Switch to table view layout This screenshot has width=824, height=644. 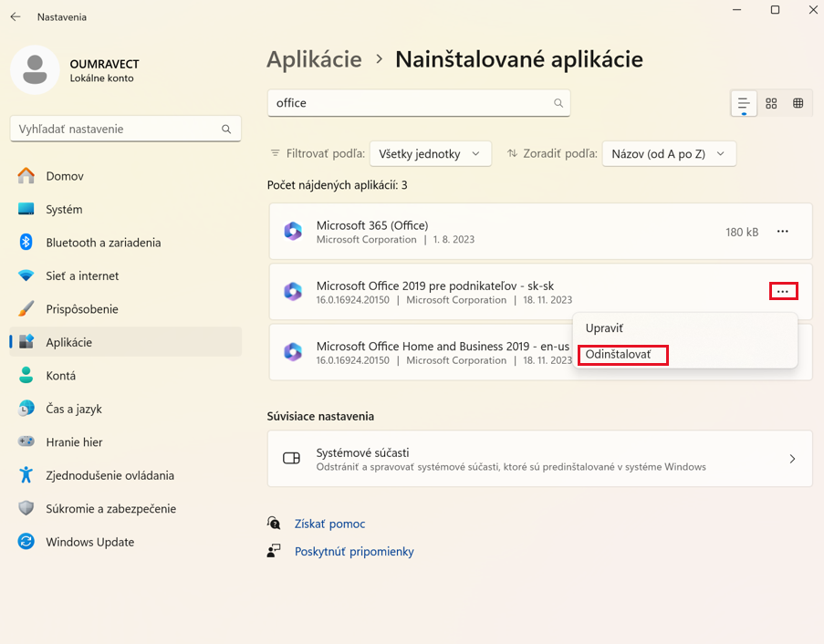798,103
